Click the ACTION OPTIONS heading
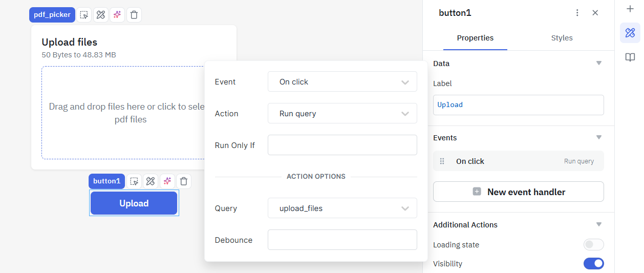This screenshot has width=644, height=273. pyautogui.click(x=316, y=177)
